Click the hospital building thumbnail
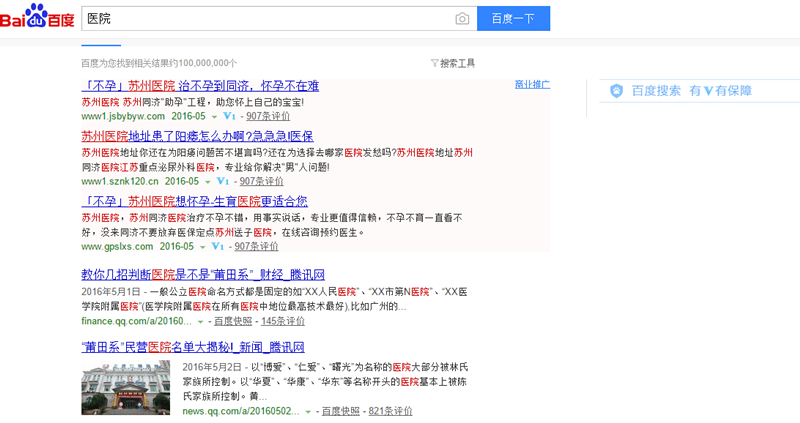The height and width of the screenshot is (423, 800). (126, 387)
